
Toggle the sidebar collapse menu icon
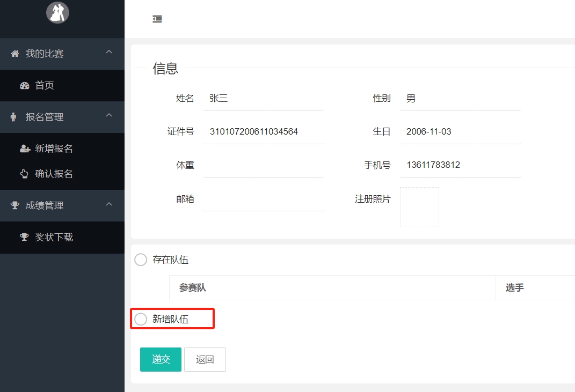tap(157, 19)
